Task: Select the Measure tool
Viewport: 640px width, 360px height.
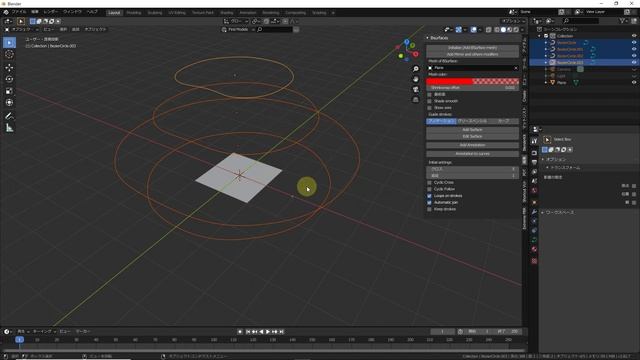Action: (x=9, y=128)
